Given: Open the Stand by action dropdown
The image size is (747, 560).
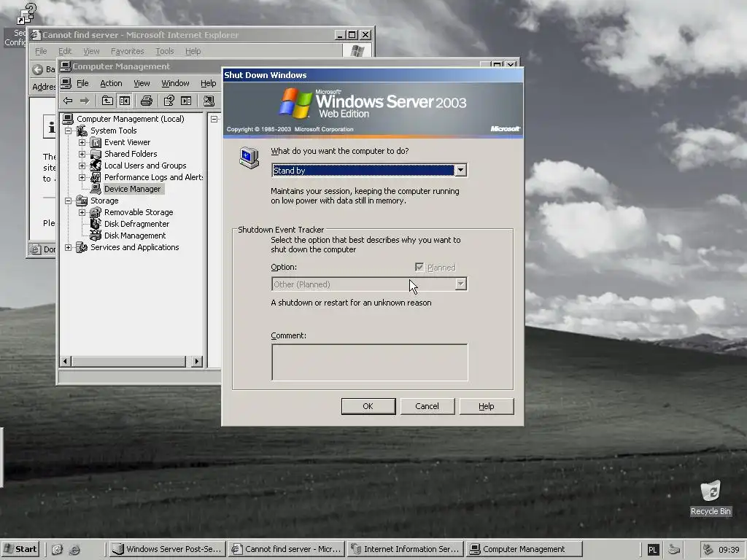Looking at the screenshot, I should point(460,170).
